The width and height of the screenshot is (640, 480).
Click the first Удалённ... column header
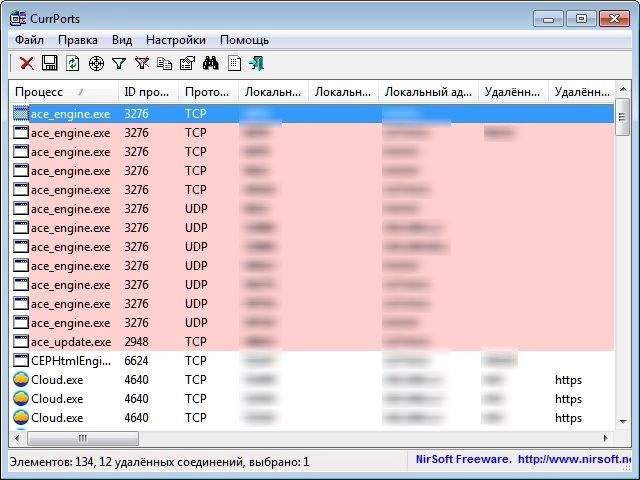coord(513,92)
